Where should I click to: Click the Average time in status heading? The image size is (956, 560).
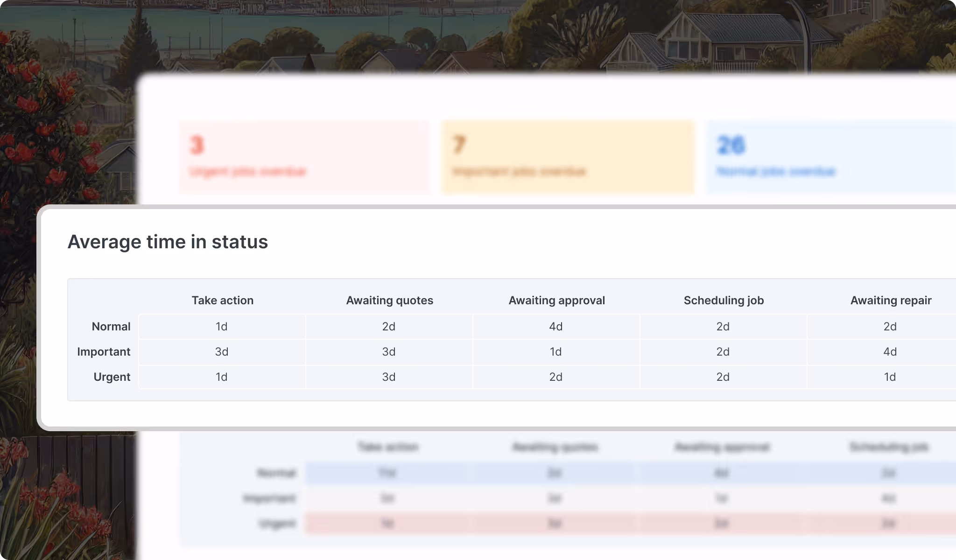[x=168, y=242]
